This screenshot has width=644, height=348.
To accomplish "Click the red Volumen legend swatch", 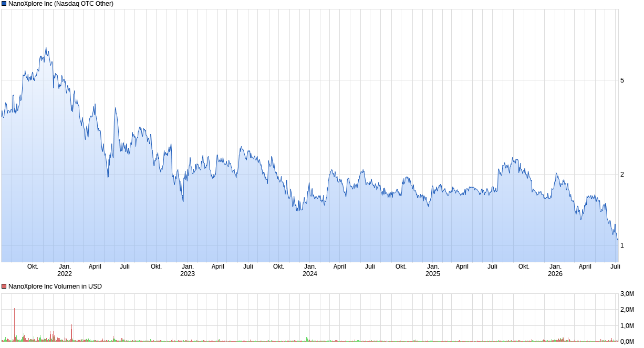I will [4, 286].
